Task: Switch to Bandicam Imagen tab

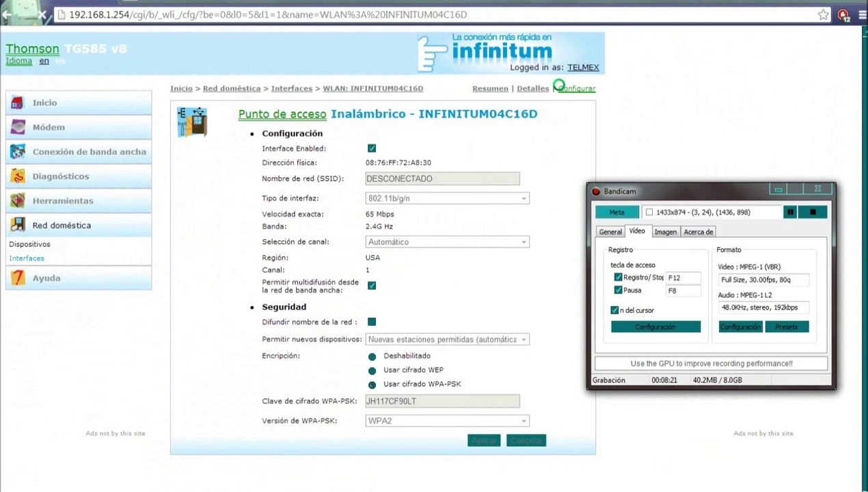Action: click(x=665, y=232)
